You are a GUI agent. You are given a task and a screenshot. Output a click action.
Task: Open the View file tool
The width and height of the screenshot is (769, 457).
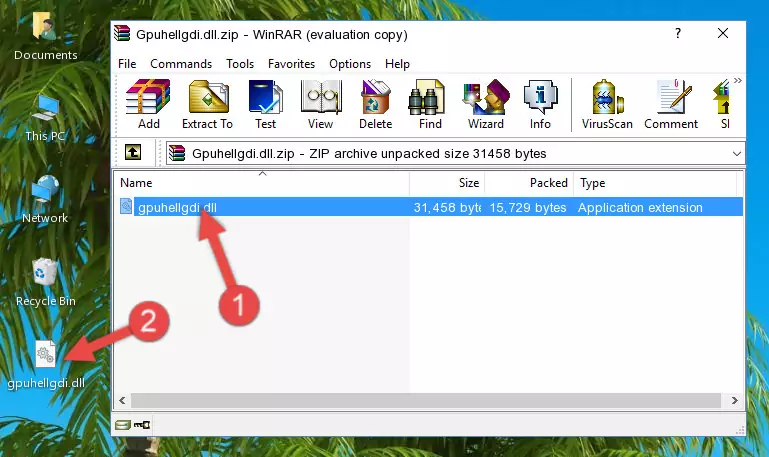tap(321, 104)
